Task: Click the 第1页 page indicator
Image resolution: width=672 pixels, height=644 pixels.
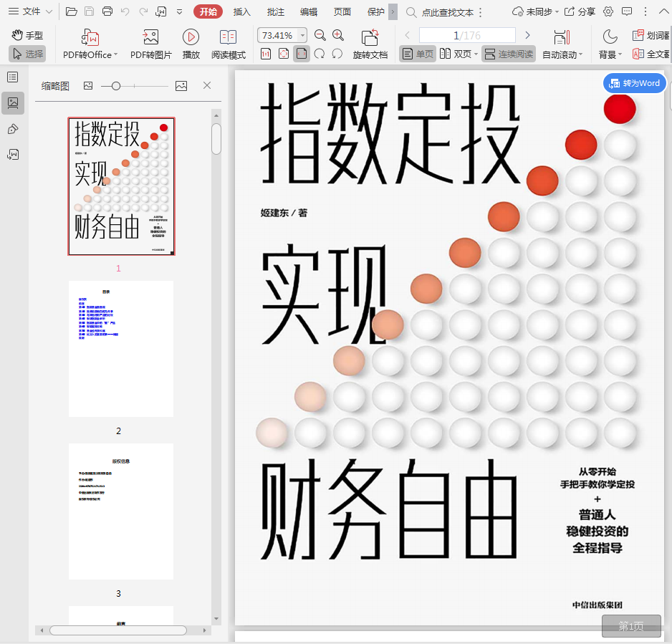Action: click(x=631, y=626)
